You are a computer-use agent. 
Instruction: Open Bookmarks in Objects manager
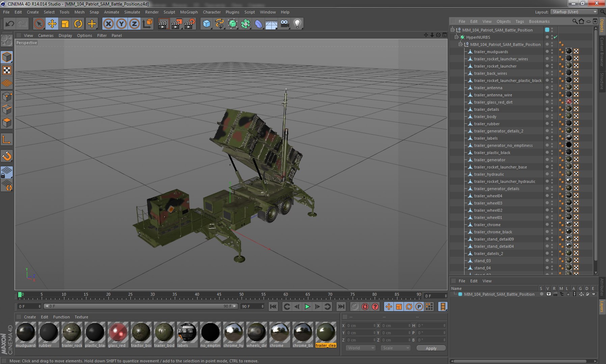pos(539,21)
